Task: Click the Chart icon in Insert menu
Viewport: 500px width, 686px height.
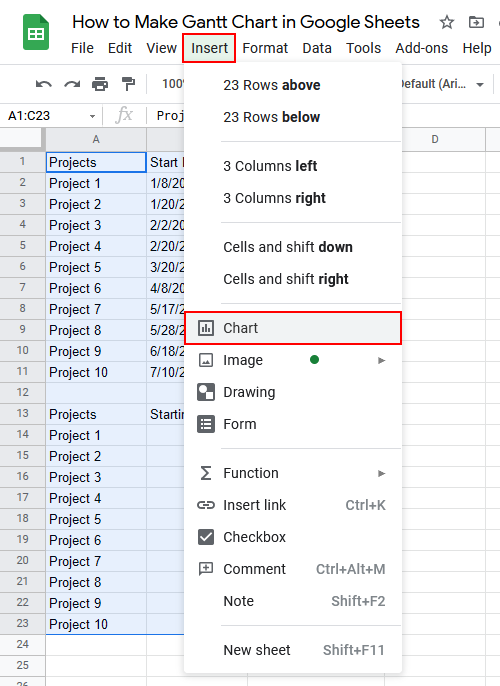Action: tap(206, 328)
